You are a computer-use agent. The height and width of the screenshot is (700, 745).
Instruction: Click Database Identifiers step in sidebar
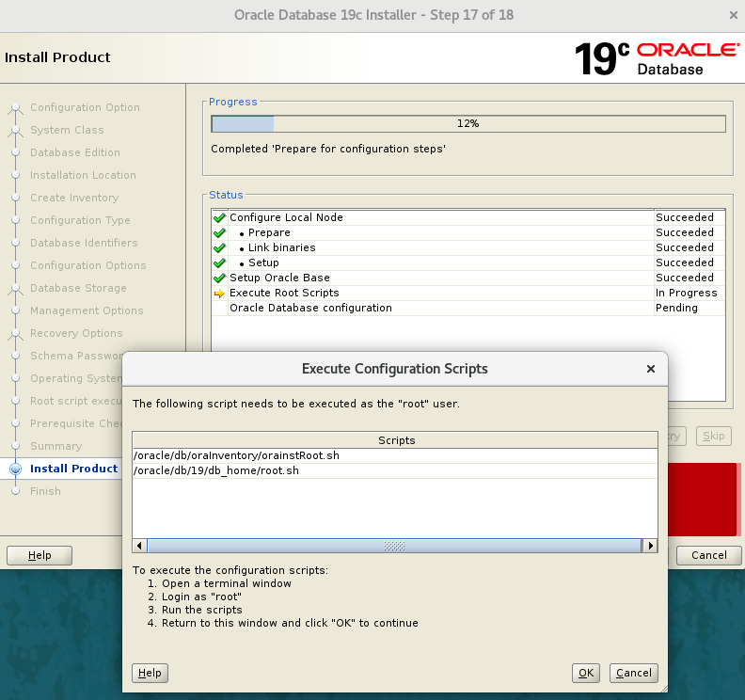(x=84, y=243)
